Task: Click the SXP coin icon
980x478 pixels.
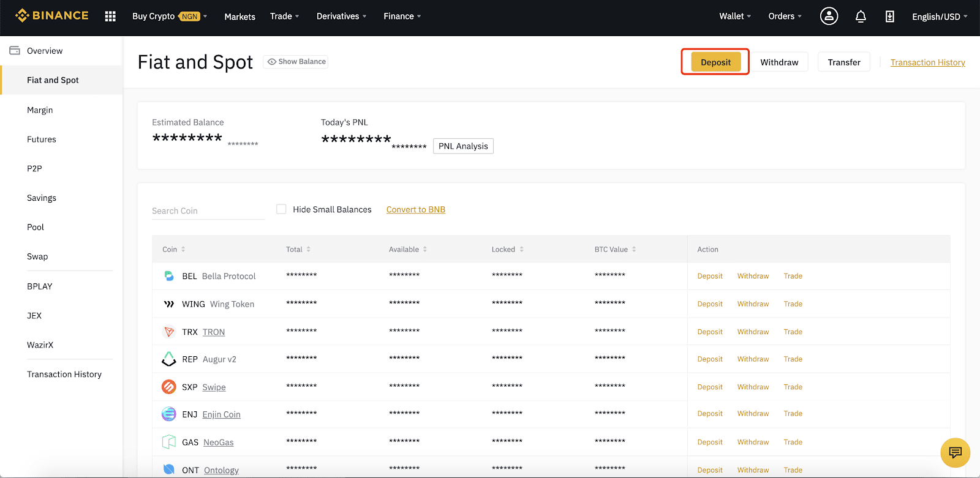Action: 169,387
